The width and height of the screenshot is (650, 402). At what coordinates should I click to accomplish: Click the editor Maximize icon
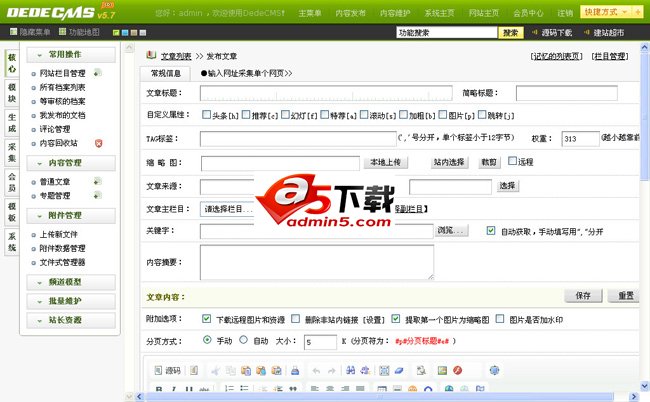pyautogui.click(x=494, y=370)
